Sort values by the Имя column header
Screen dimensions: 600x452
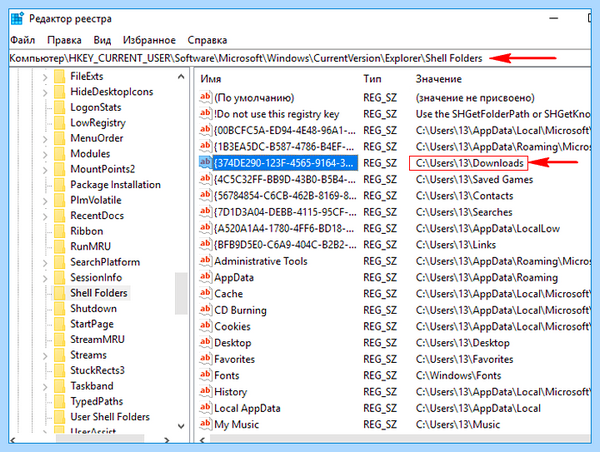tap(211, 79)
